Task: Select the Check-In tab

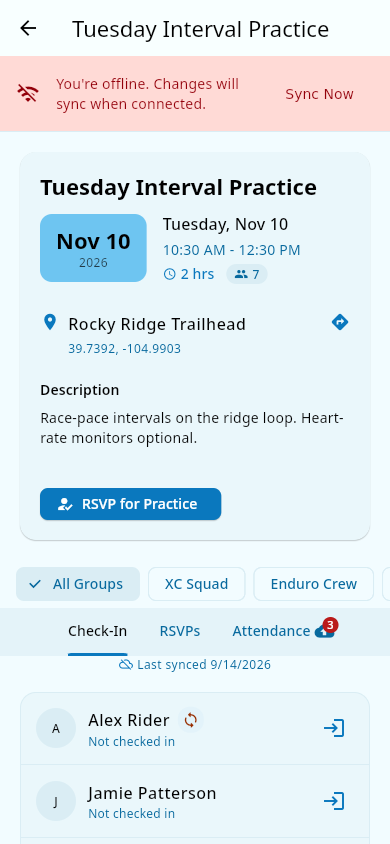Action: [97, 631]
